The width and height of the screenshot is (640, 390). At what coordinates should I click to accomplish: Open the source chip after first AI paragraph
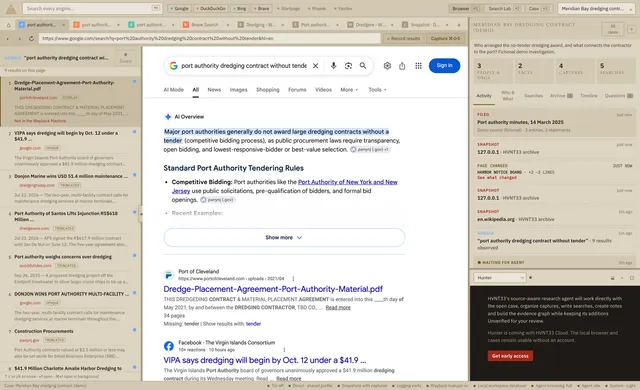point(370,150)
